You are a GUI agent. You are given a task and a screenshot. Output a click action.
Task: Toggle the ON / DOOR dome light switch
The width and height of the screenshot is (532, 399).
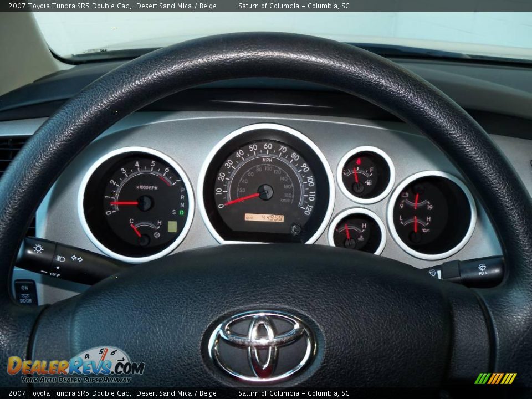25,293
